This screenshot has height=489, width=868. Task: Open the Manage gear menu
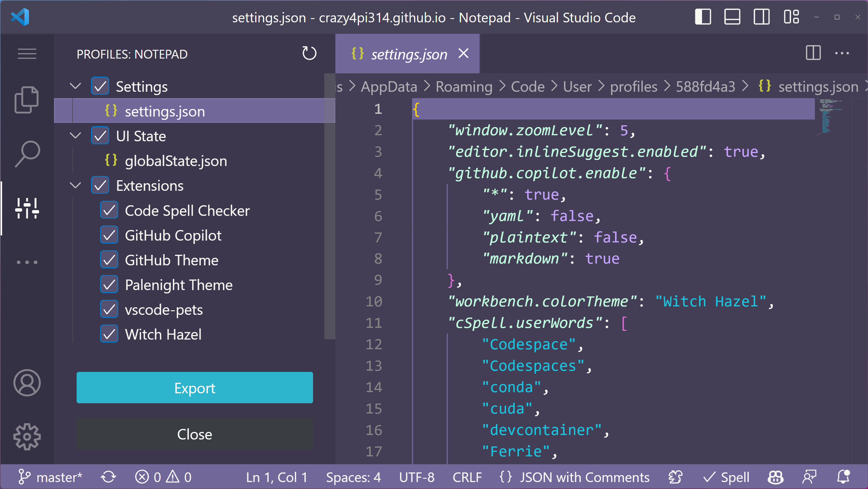[27, 437]
